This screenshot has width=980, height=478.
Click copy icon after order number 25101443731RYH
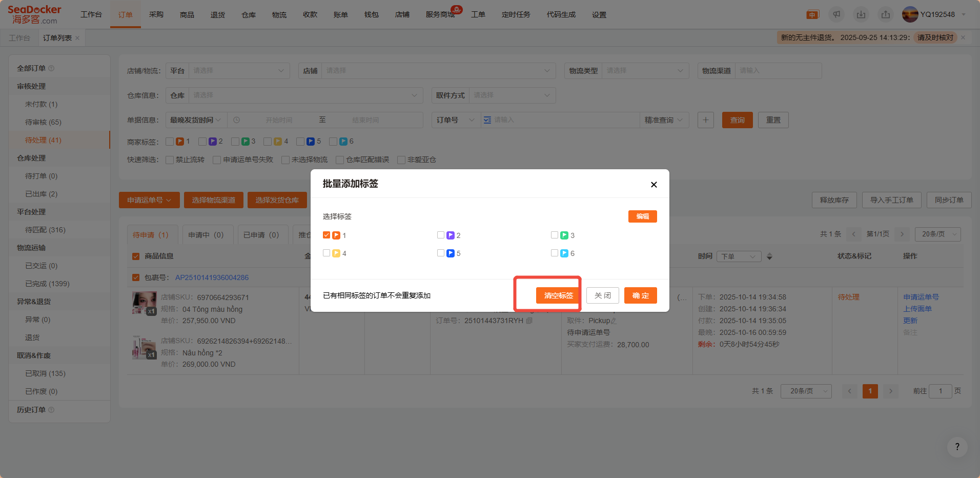point(529,321)
